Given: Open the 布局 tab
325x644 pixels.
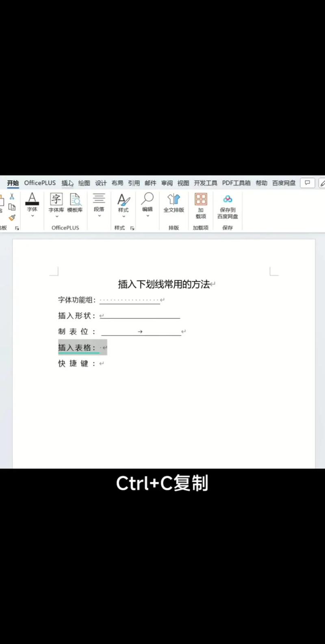Looking at the screenshot, I should (x=117, y=183).
